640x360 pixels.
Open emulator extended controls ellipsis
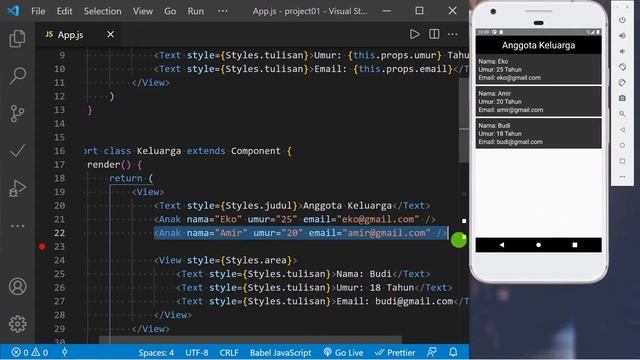pos(622,177)
